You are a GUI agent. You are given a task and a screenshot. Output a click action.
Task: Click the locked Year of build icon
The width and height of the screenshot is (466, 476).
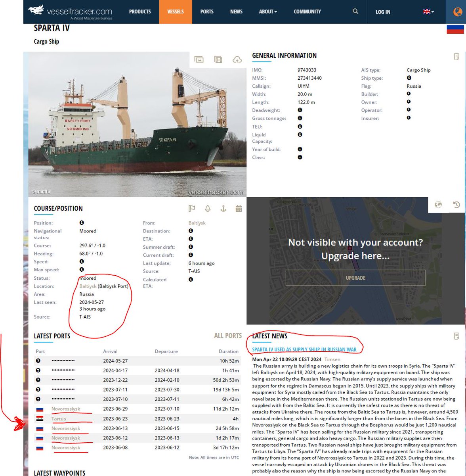(x=300, y=149)
